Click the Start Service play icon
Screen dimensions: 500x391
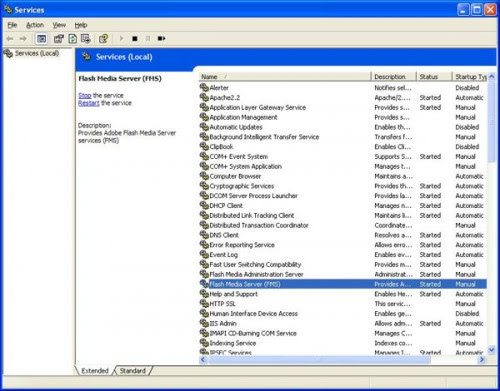[121, 39]
